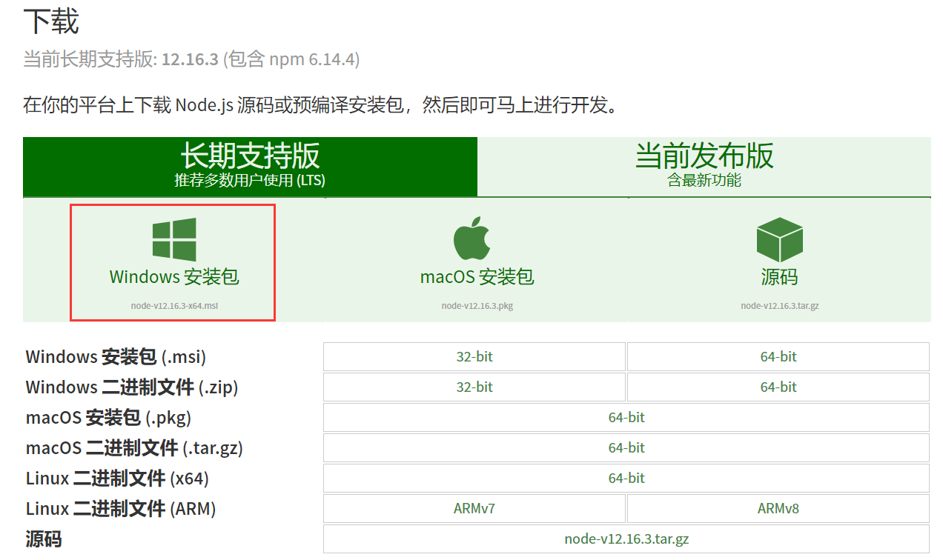
Task: Click the Apple logo for macOS installer
Action: pyautogui.click(x=472, y=239)
